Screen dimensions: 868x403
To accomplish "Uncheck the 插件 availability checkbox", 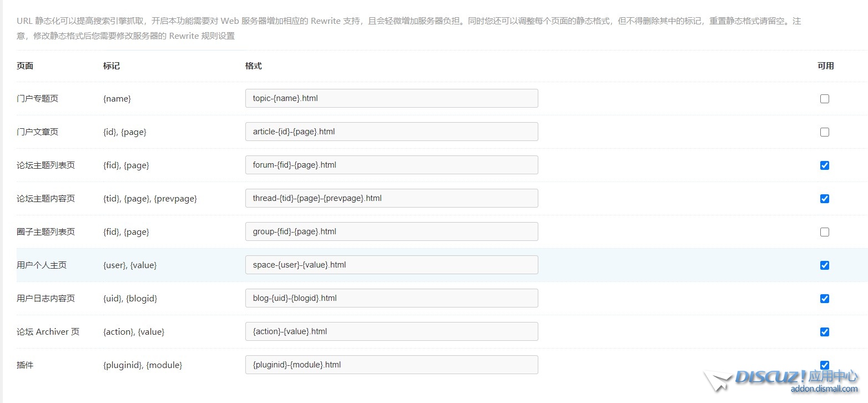I will point(825,365).
